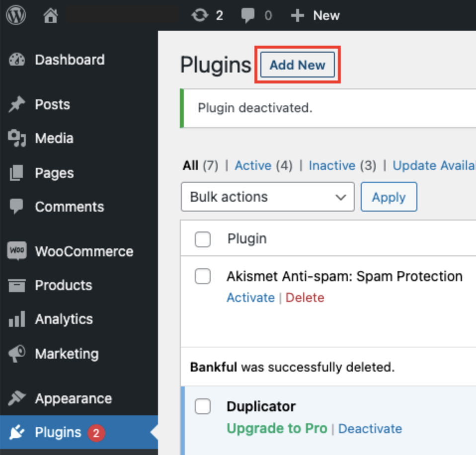Open the Bulk actions dropdown
This screenshot has width=476, height=455.
point(267,197)
